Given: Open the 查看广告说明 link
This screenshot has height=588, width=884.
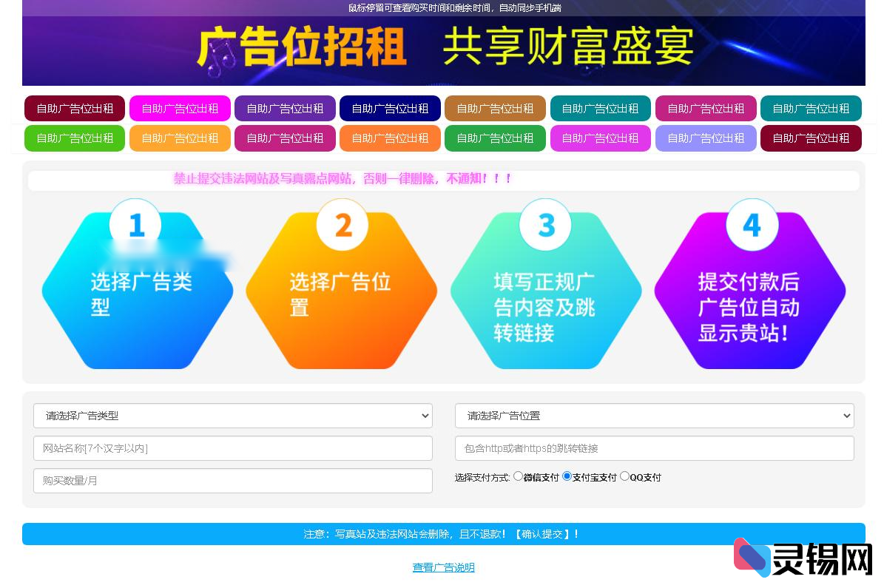Looking at the screenshot, I should (443, 567).
